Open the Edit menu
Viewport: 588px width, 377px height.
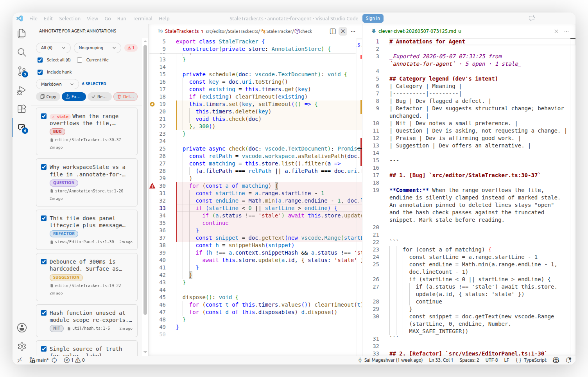[x=48, y=18]
